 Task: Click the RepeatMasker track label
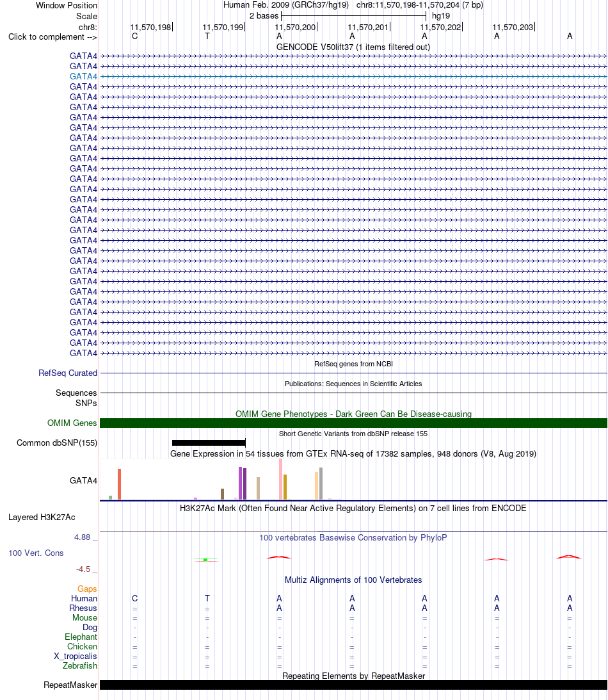pos(70,685)
